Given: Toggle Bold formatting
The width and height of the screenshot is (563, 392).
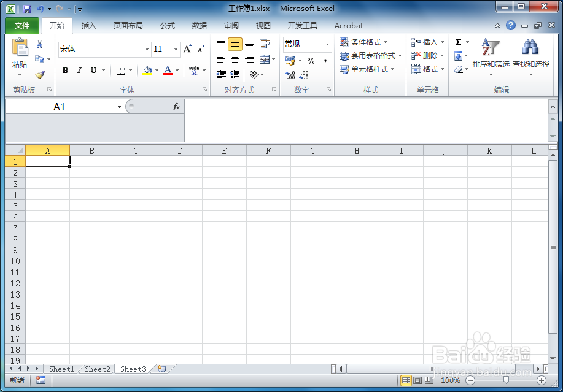Looking at the screenshot, I should 65,71.
